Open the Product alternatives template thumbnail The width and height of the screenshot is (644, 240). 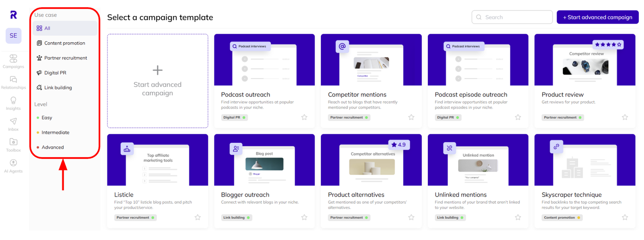coord(371,160)
